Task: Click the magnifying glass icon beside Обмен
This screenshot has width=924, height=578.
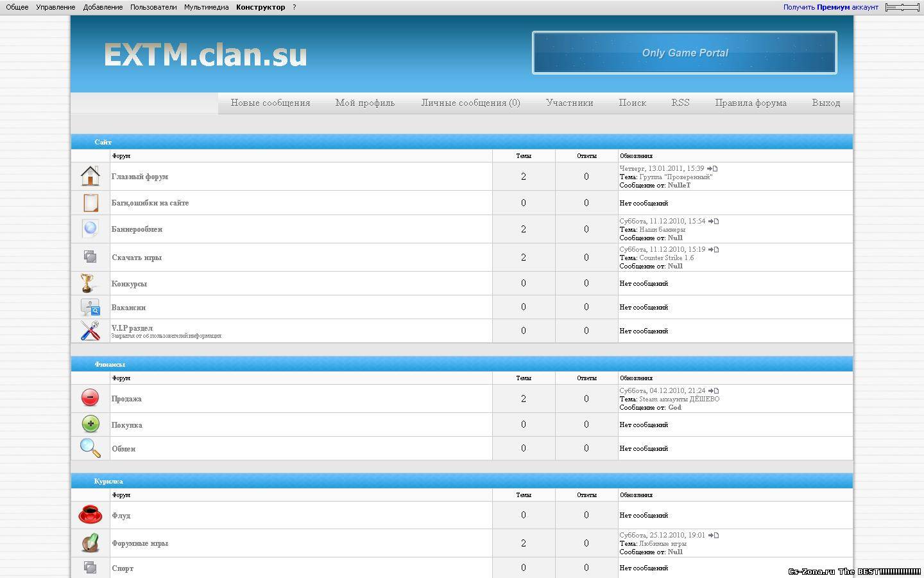Action: 90,448
